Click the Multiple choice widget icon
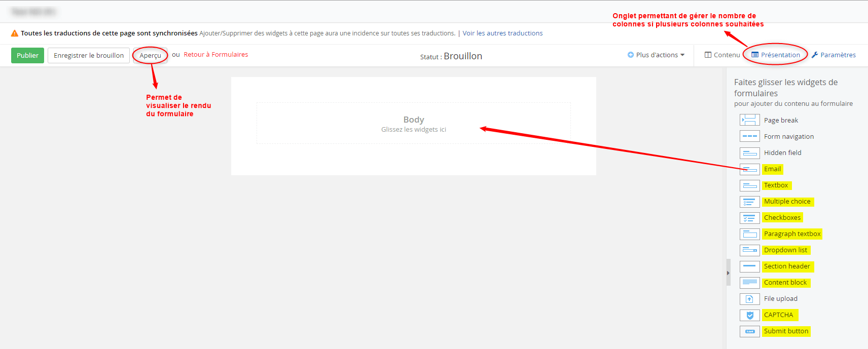This screenshot has height=349, width=868. point(749,202)
